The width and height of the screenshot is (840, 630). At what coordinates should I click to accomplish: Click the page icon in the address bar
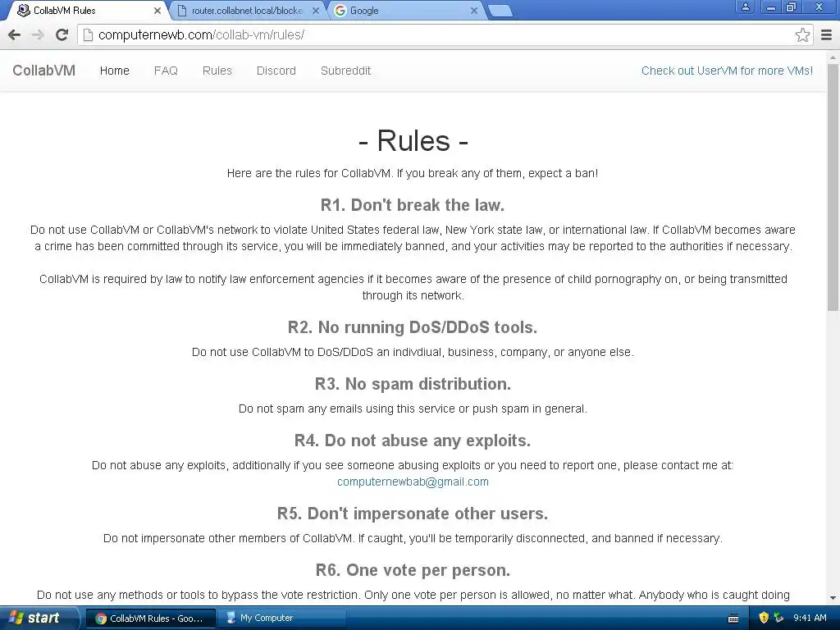pyautogui.click(x=88, y=34)
